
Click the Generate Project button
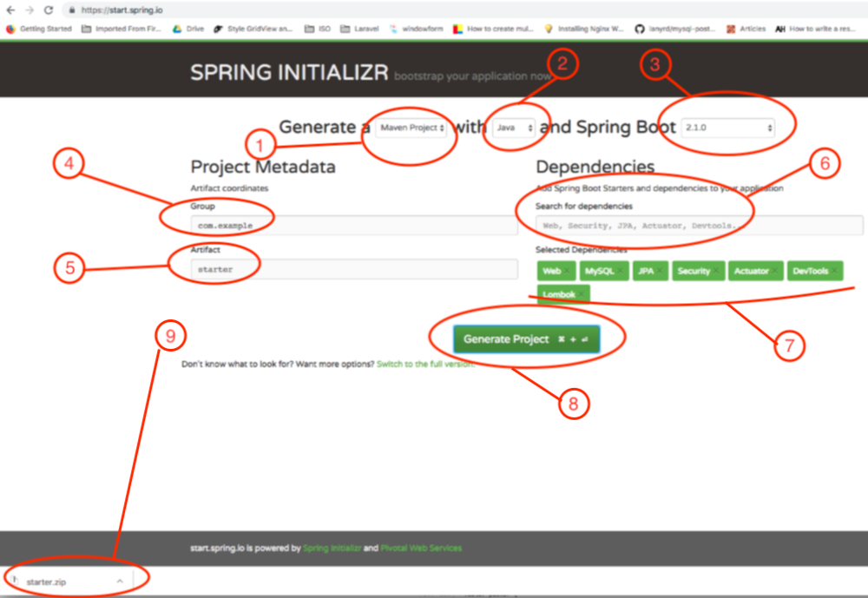(x=526, y=338)
